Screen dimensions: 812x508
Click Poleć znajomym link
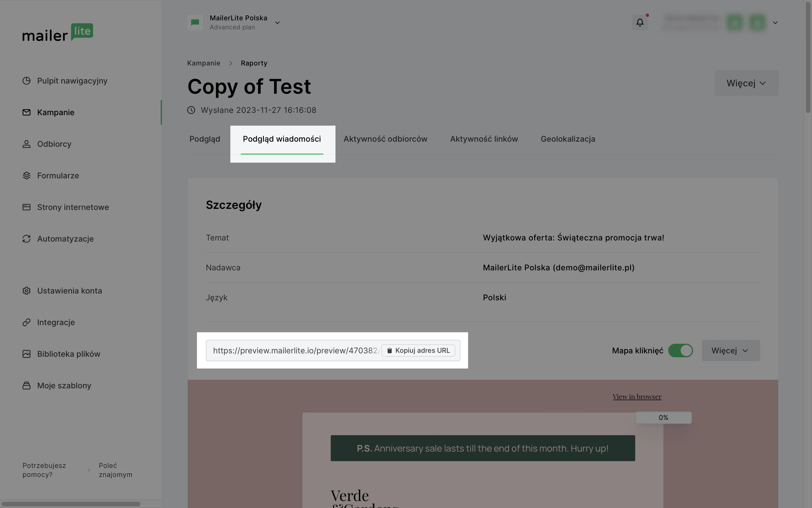(115, 470)
